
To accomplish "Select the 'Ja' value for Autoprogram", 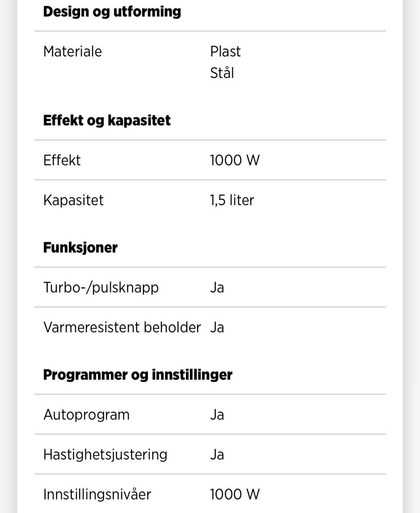I will [x=217, y=415].
